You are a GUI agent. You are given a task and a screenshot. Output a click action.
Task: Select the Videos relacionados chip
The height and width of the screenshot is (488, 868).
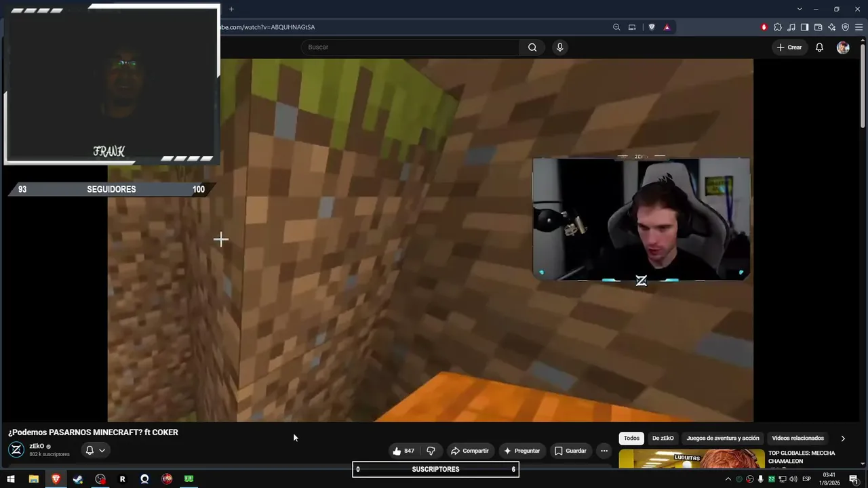pyautogui.click(x=797, y=439)
